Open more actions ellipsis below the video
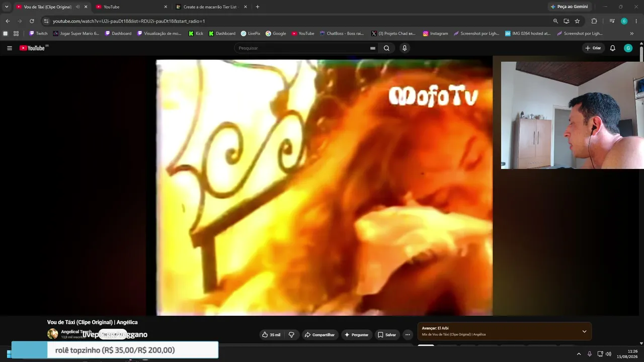The width and height of the screenshot is (644, 362). (408, 335)
